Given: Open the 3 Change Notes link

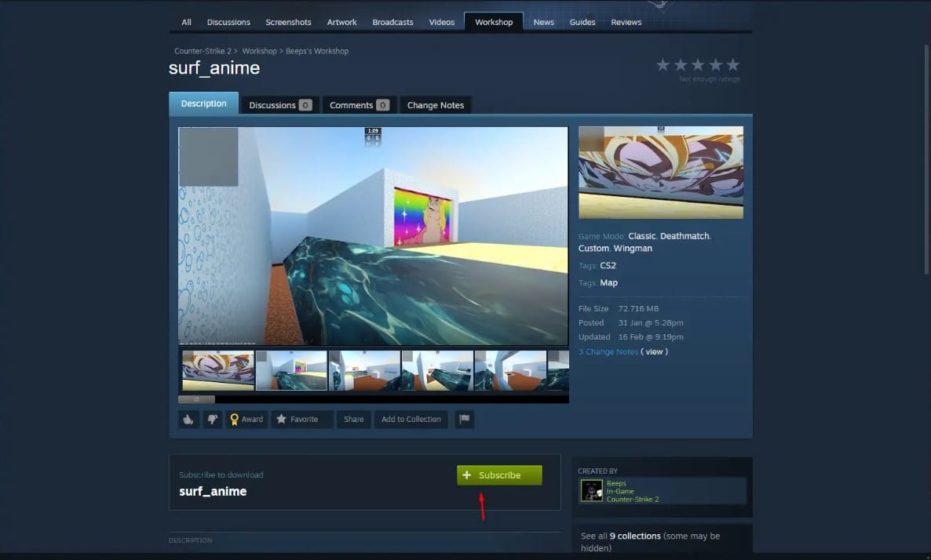Looking at the screenshot, I should [x=608, y=352].
